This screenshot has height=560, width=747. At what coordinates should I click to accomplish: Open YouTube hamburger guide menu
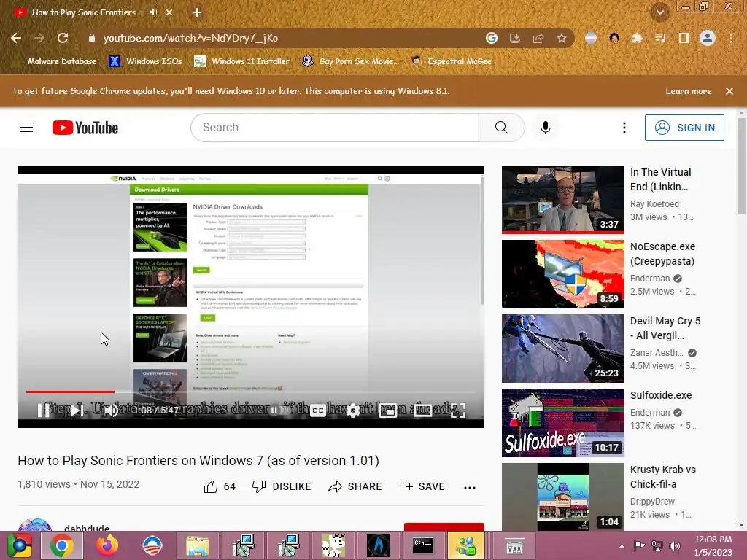coord(26,128)
